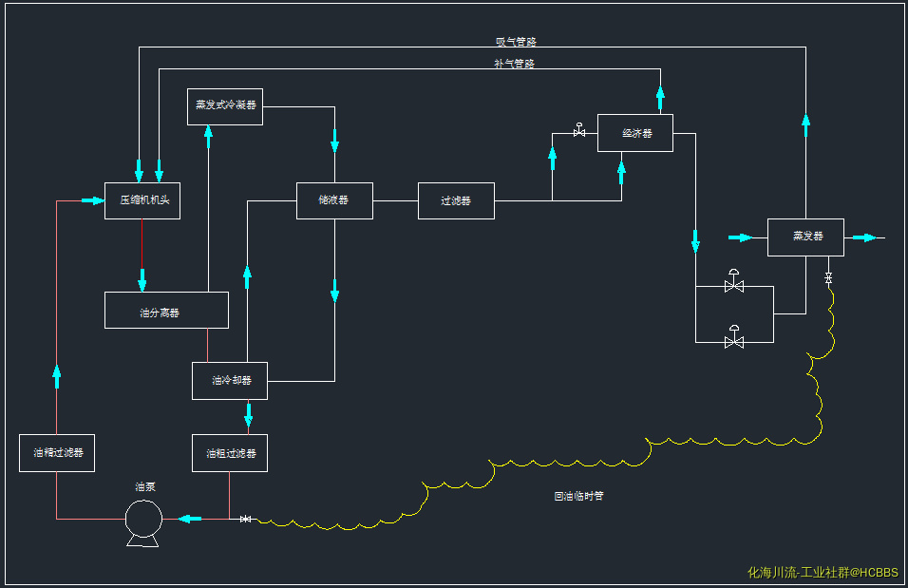Select the 压缩机机头 block
This screenshot has height=588, width=908.
coord(142,200)
